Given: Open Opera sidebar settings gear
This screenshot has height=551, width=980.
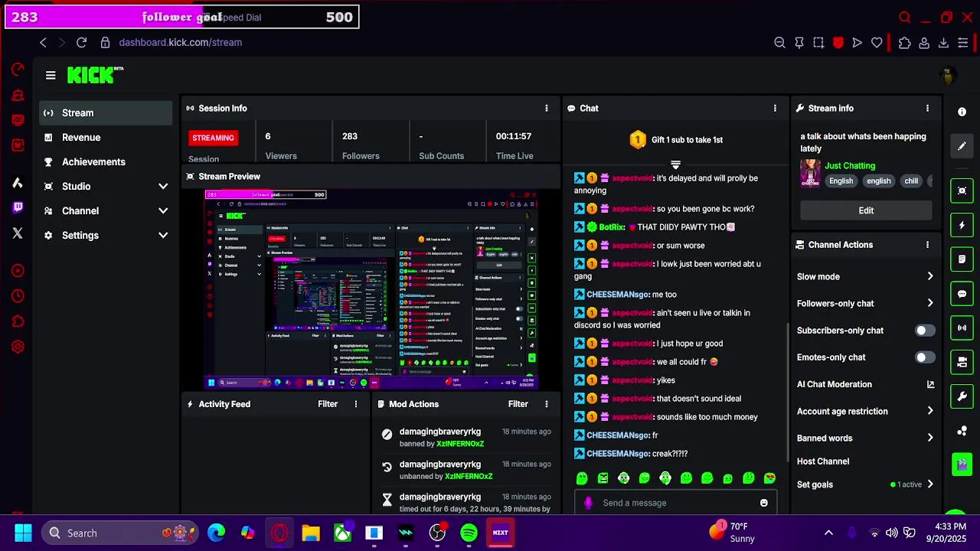Looking at the screenshot, I should [18, 347].
